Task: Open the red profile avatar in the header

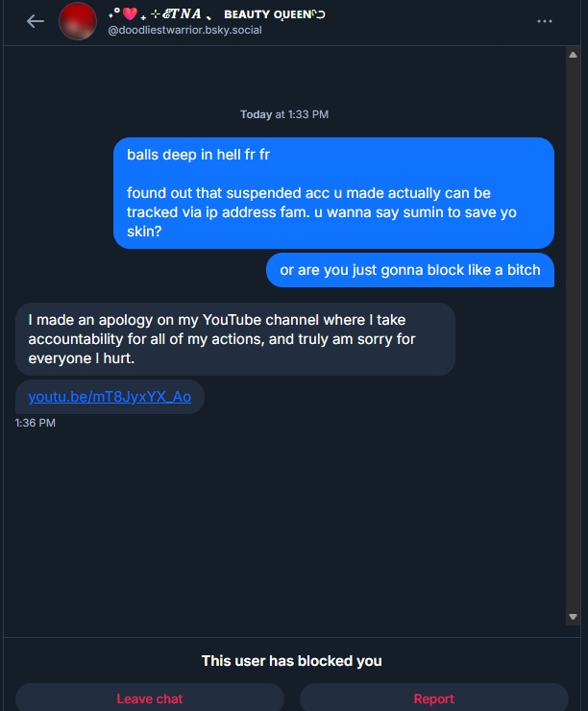Action: [x=78, y=21]
